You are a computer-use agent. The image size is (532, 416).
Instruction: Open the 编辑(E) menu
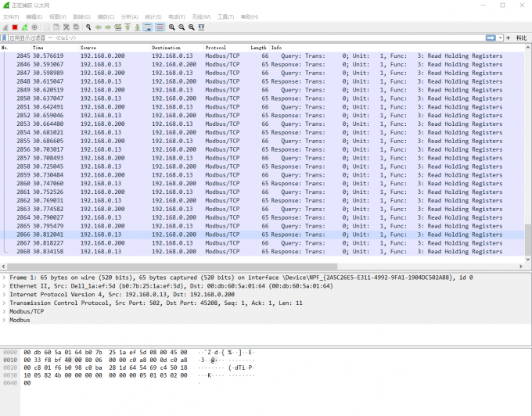pos(34,17)
